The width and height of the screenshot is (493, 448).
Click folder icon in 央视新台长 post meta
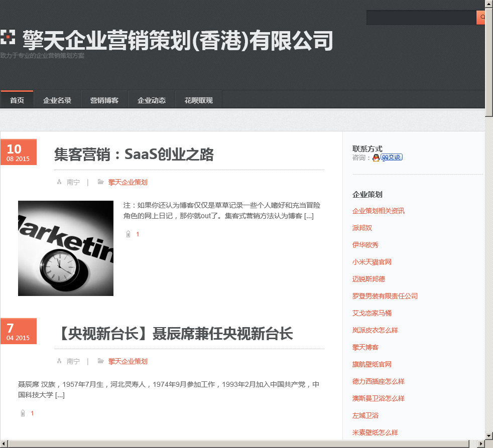pos(100,361)
